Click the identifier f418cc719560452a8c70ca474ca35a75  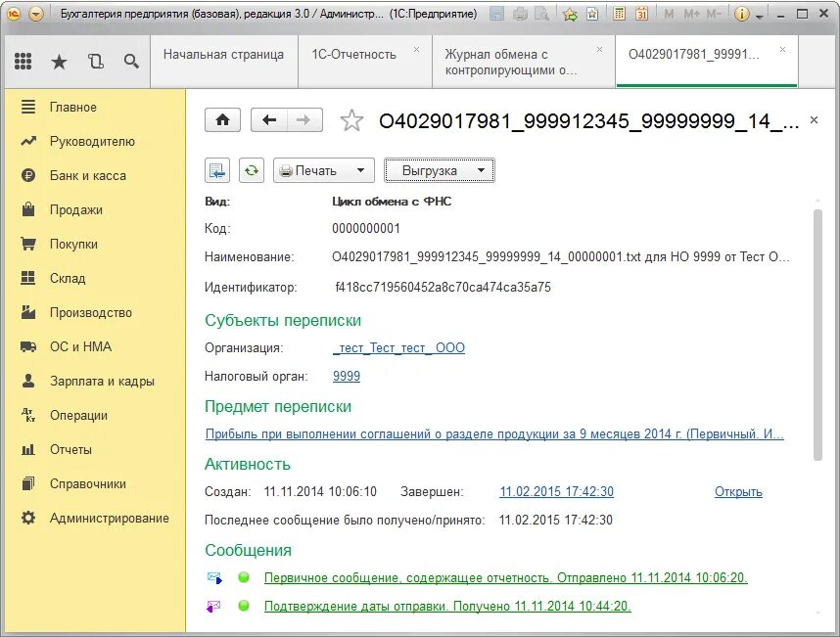pyautogui.click(x=443, y=288)
